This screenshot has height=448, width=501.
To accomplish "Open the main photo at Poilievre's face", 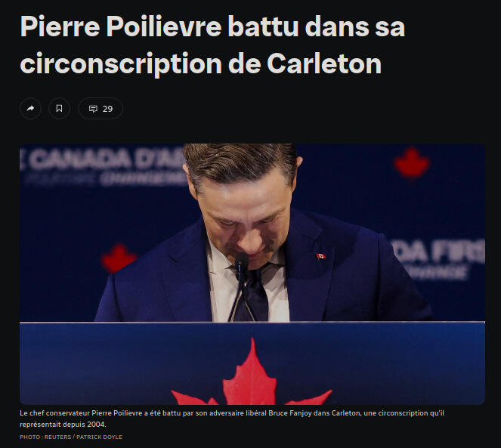I will 243,221.
